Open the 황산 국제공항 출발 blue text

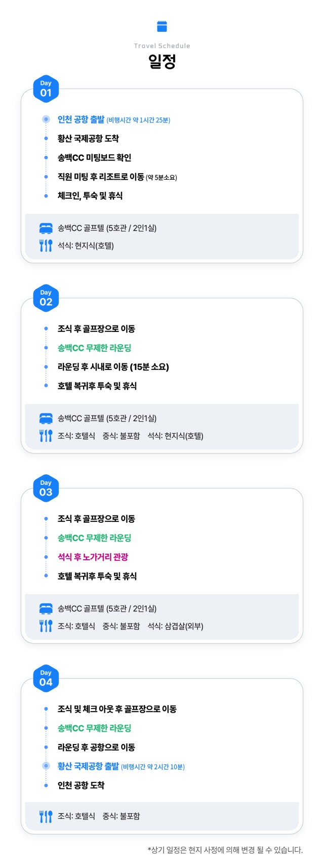tap(88, 766)
